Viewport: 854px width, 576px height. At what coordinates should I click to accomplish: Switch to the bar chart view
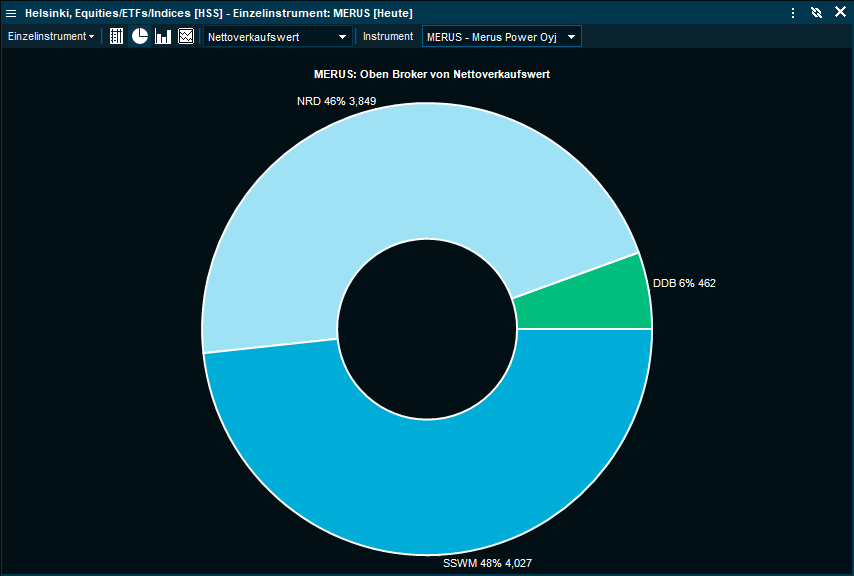pos(163,36)
